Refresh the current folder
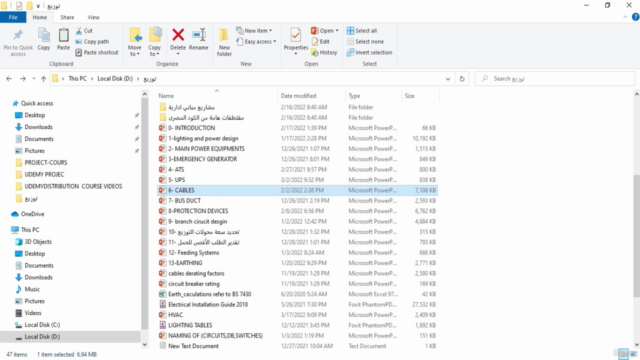 tap(462, 79)
